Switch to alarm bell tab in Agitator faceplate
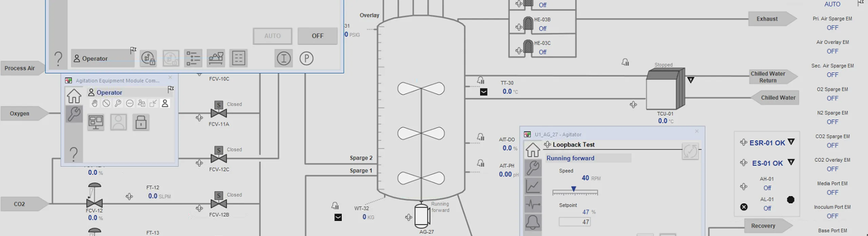The image size is (868, 236). 533,222
